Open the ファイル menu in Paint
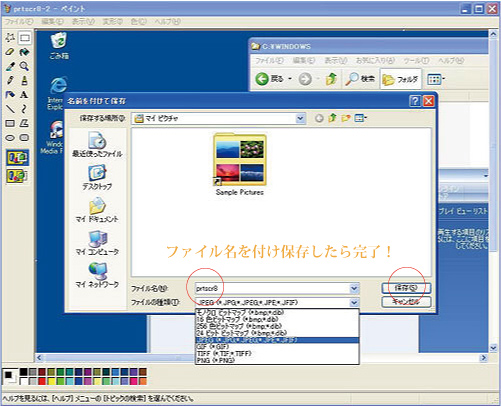Screen dimensions: 501x406 [x=19, y=22]
